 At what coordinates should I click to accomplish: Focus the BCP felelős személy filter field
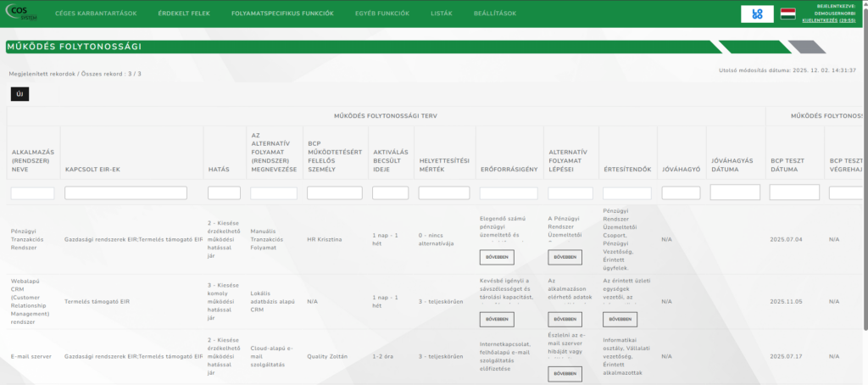335,192
